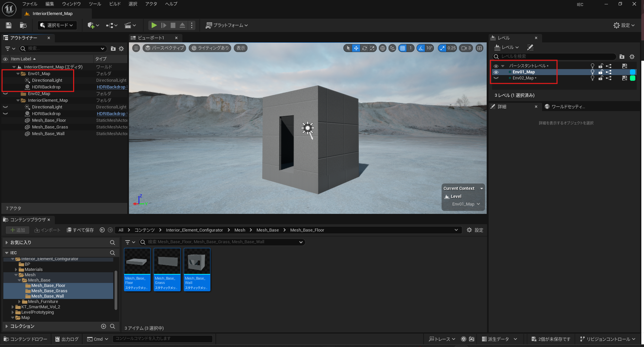Click the green Play button in toolbar

154,25
